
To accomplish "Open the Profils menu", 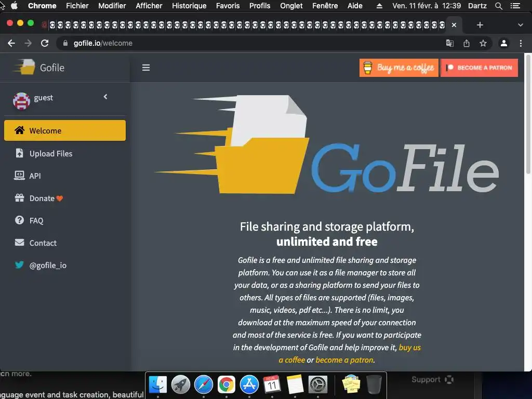I will tap(260, 6).
